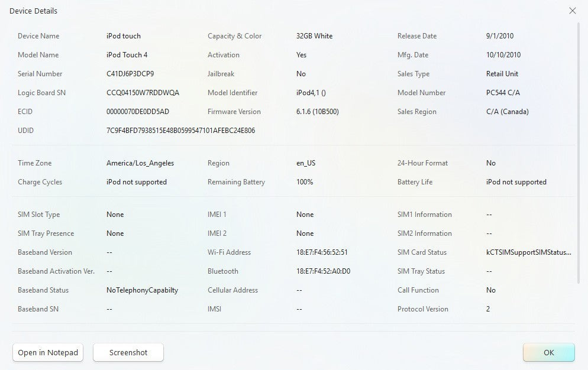Click the vertical scrollbar of the details list
This screenshot has width=588, height=370.
(579, 152)
